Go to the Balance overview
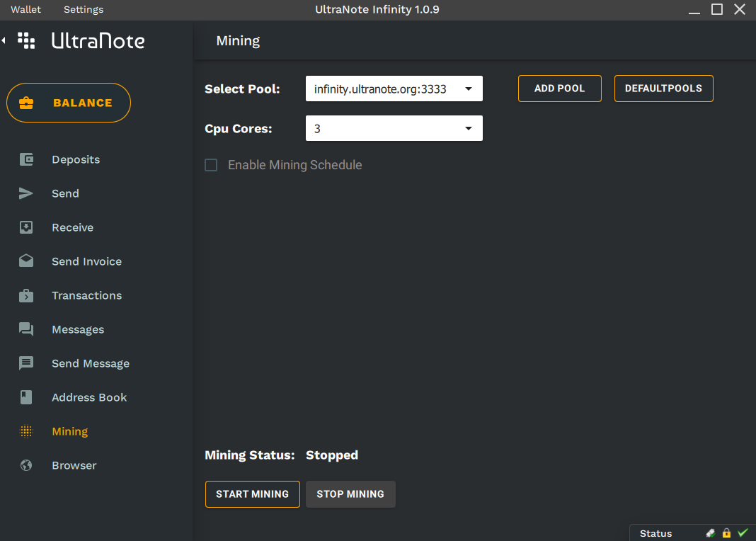This screenshot has width=756, height=541. coord(69,103)
